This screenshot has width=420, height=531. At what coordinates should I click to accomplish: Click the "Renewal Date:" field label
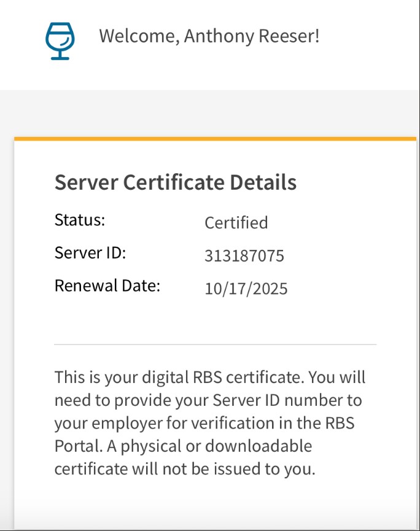[x=107, y=285]
